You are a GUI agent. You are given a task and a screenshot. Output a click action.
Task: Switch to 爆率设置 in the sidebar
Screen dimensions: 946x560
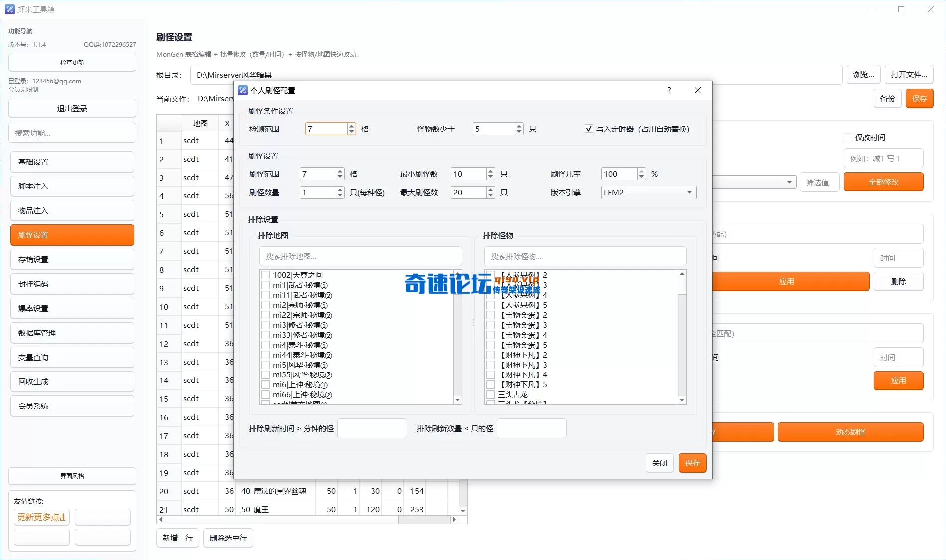coord(72,308)
